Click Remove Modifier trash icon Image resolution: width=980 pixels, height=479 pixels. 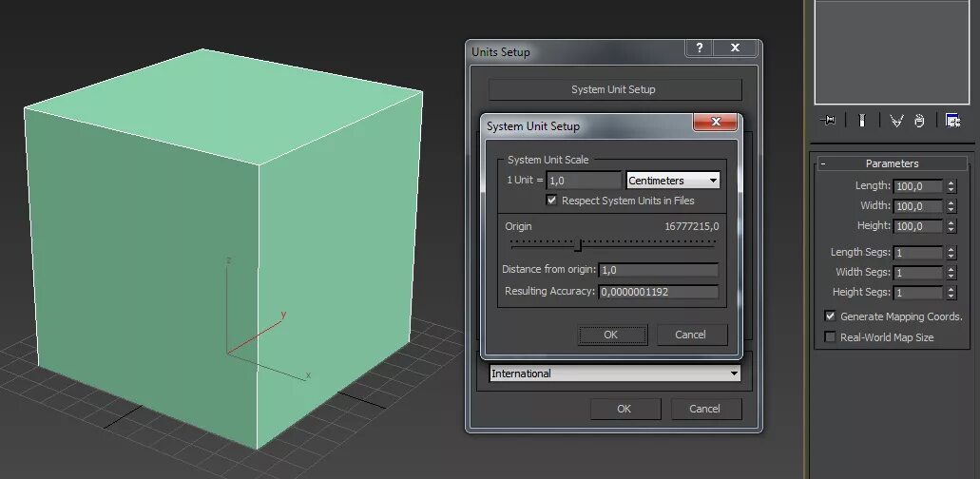click(919, 121)
